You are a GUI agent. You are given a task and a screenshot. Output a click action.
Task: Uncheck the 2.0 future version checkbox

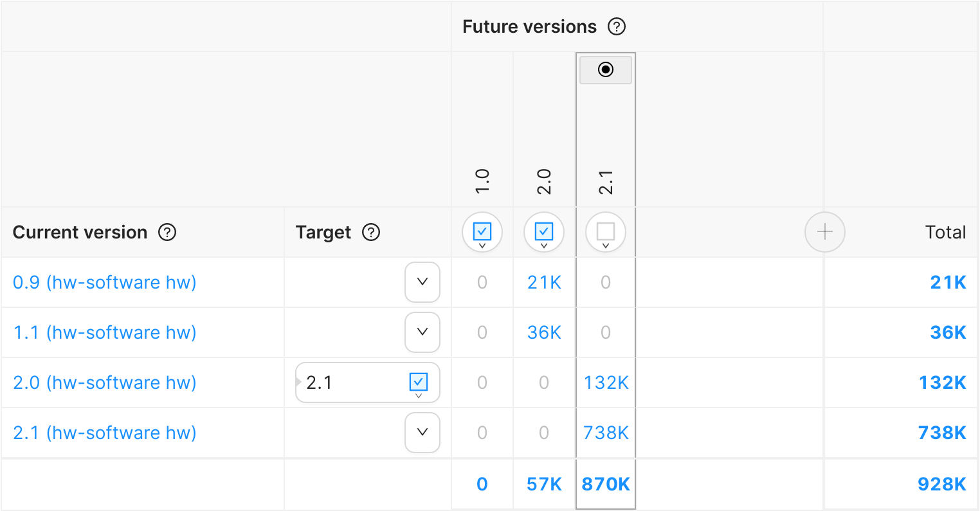(544, 231)
